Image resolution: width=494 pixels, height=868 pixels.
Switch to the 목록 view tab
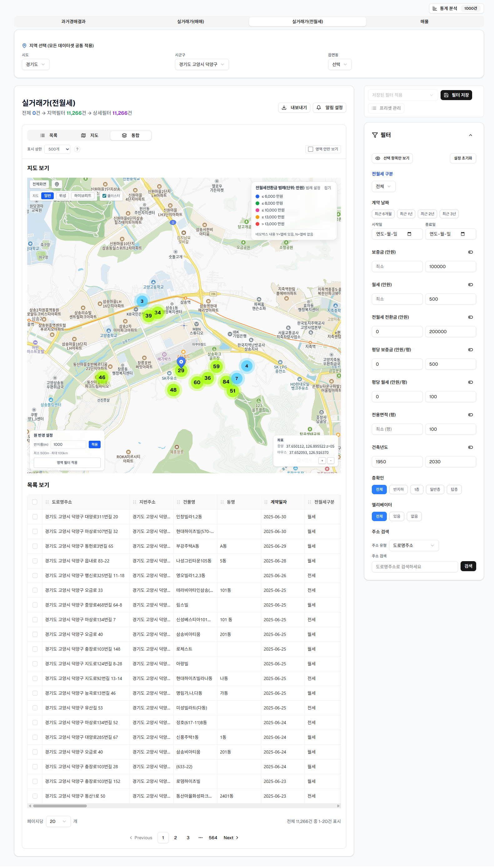[49, 135]
